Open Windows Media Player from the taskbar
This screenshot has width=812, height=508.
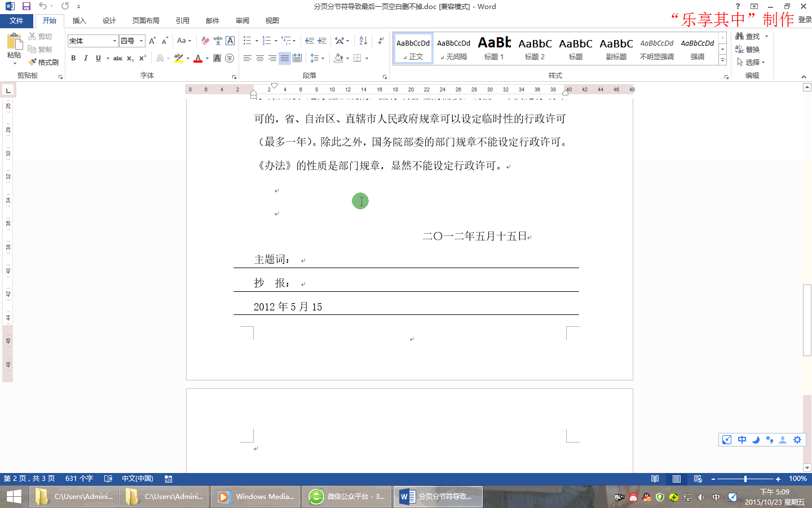[x=255, y=497]
